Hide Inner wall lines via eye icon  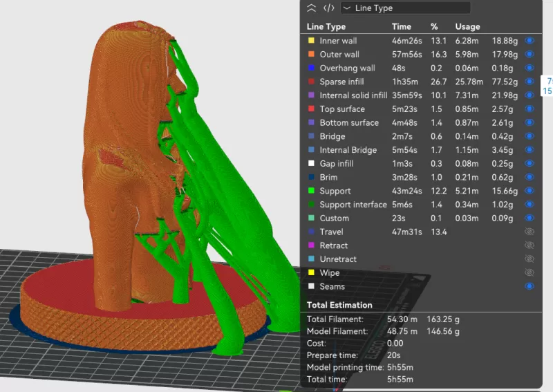click(529, 41)
